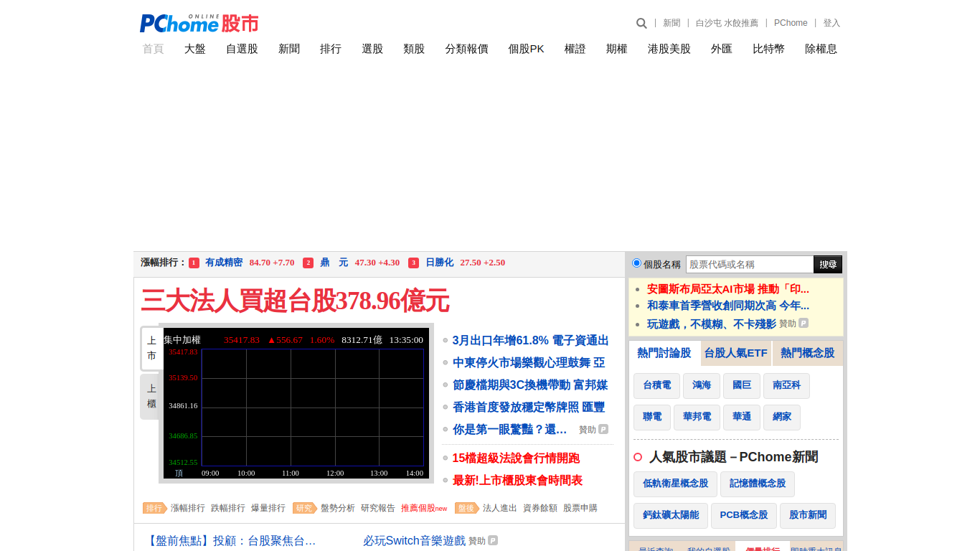The image size is (980, 551).
Task: Click the 聯電 stock button
Action: [x=652, y=418]
